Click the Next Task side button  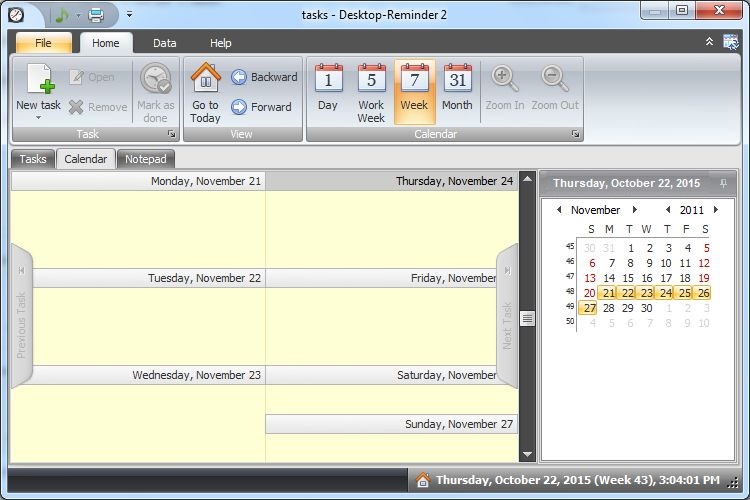507,316
